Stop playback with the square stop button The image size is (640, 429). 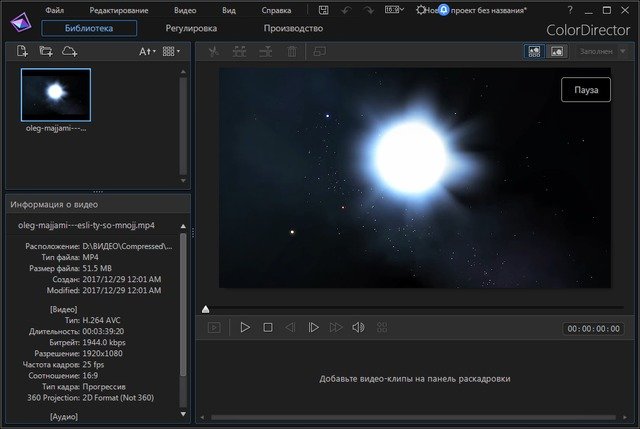(x=268, y=327)
